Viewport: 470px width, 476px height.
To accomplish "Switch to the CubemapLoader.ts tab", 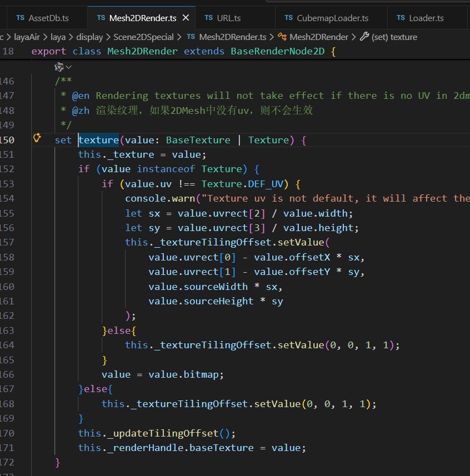I will pos(332,18).
